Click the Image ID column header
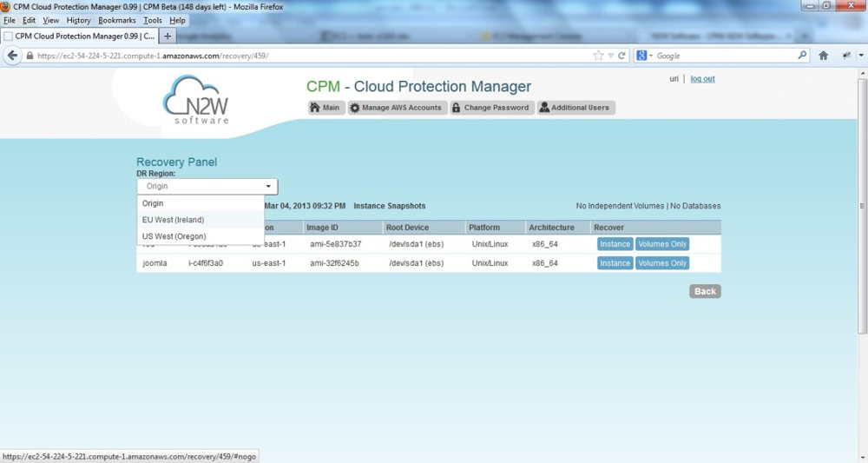 (322, 228)
